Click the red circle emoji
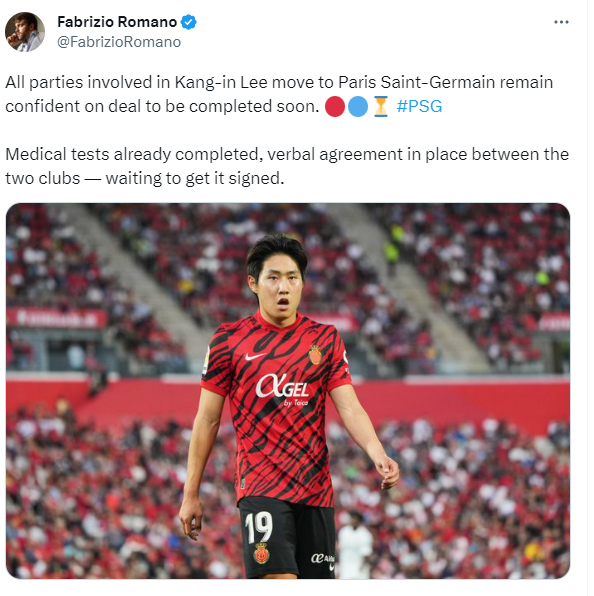The image size is (594, 596). [x=335, y=106]
